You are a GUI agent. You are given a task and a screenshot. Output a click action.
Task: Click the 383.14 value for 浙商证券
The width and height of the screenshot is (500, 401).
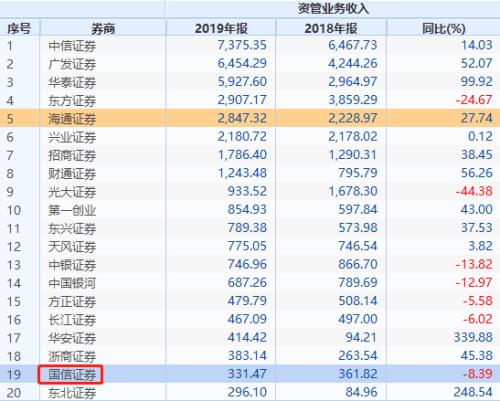coord(247,356)
